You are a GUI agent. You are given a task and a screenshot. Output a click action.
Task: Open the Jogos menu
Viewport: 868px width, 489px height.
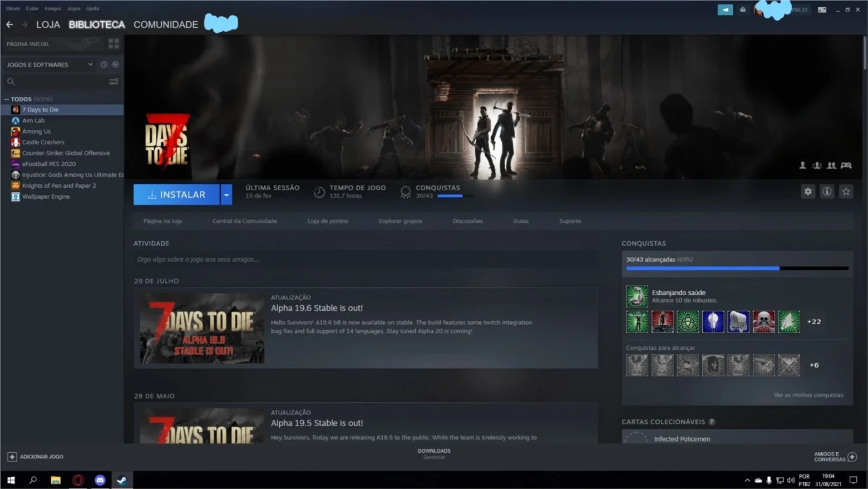pos(73,8)
